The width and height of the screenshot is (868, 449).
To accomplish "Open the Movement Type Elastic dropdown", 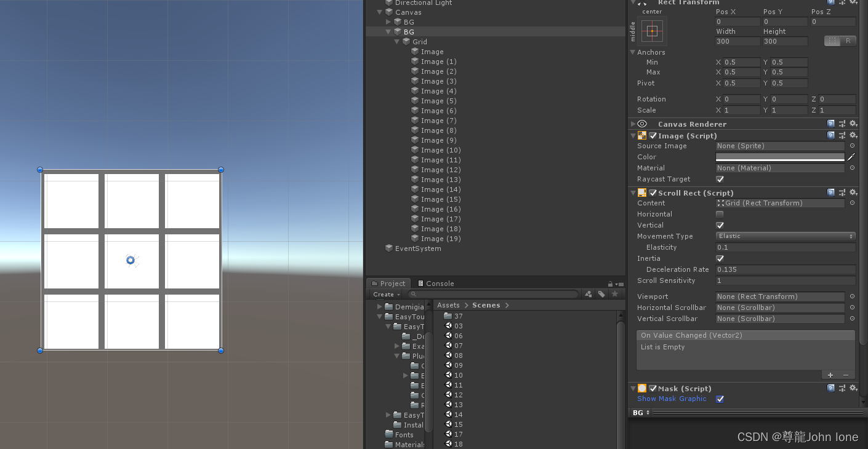I will coord(786,236).
